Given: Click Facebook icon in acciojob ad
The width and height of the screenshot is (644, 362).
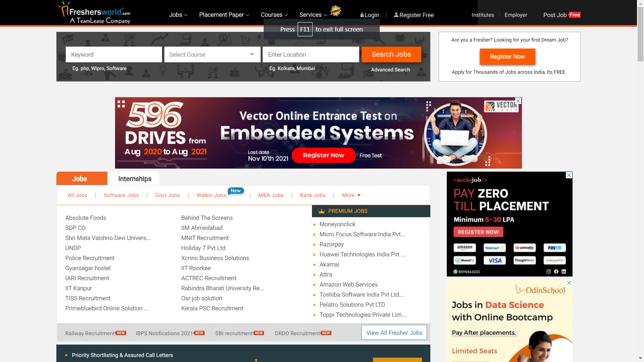Looking at the screenshot, I should click(556, 271).
